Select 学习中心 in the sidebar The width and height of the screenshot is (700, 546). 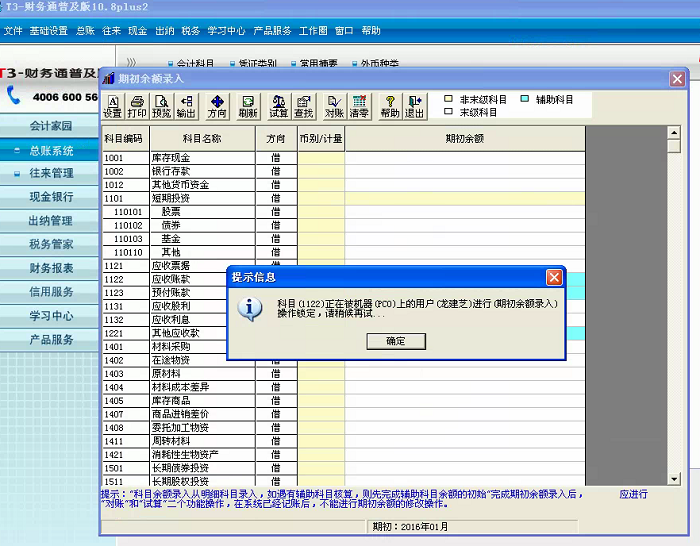pyautogui.click(x=51, y=316)
